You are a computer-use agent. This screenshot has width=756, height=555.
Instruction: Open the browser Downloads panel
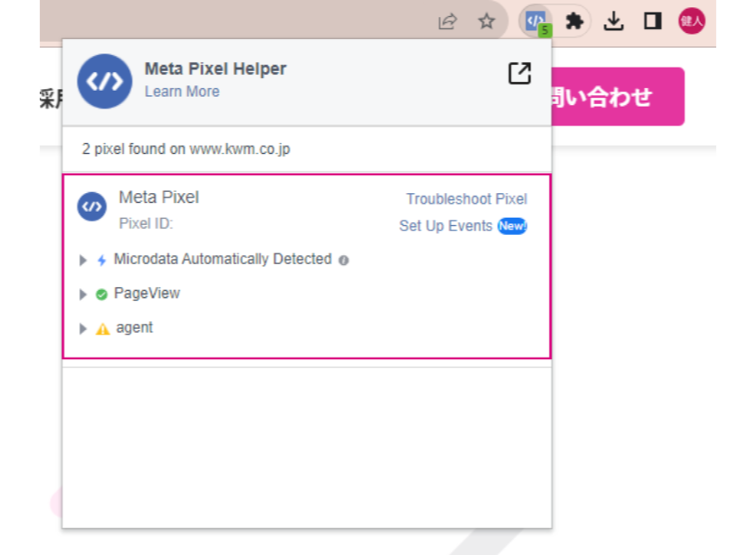614,21
